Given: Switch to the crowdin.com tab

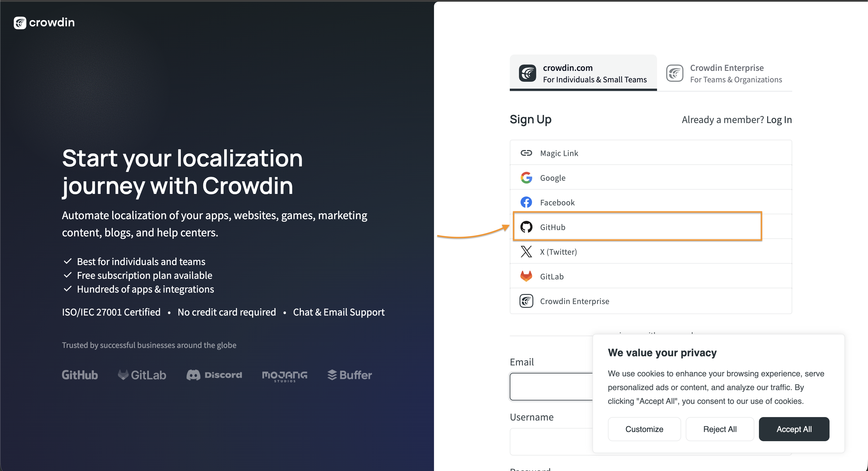Looking at the screenshot, I should tap(583, 73).
